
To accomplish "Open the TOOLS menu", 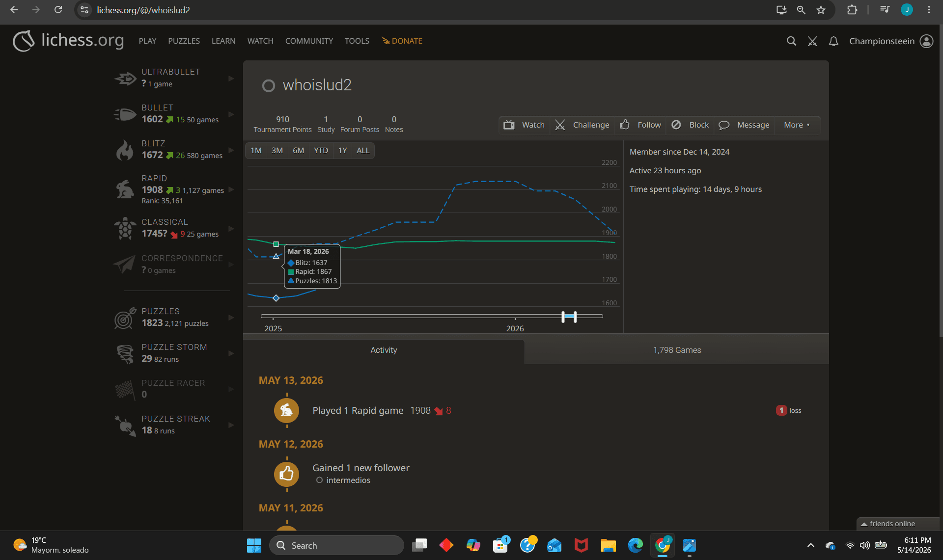I will point(357,41).
